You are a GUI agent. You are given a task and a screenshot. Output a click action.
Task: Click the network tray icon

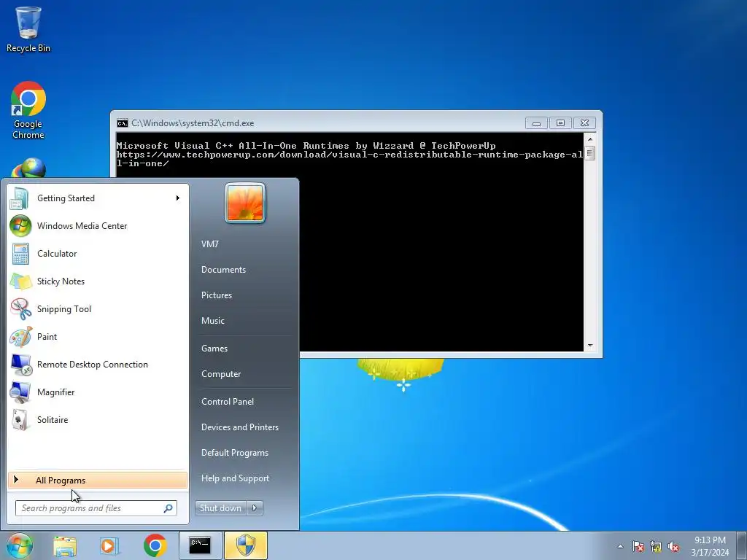pos(656,546)
